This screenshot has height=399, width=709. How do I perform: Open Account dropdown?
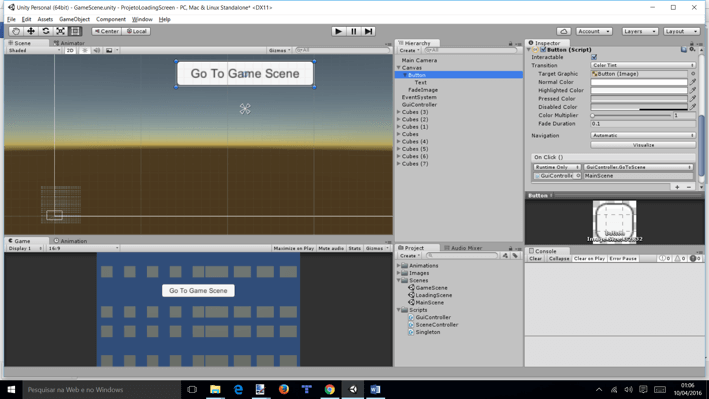(x=594, y=31)
